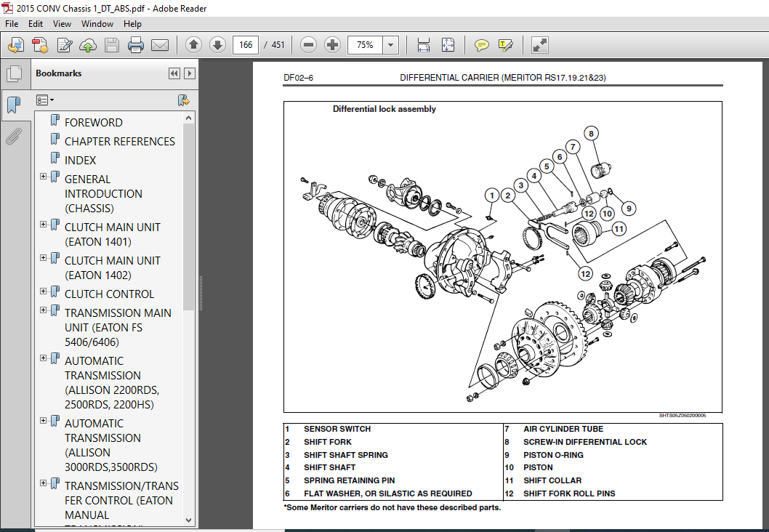The height and width of the screenshot is (532, 769).
Task: Toggle Read Mode expand icon
Action: pos(540,45)
